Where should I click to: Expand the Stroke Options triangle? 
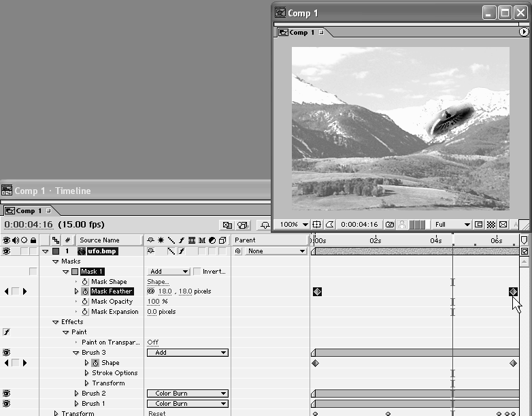pyautogui.click(x=86, y=373)
